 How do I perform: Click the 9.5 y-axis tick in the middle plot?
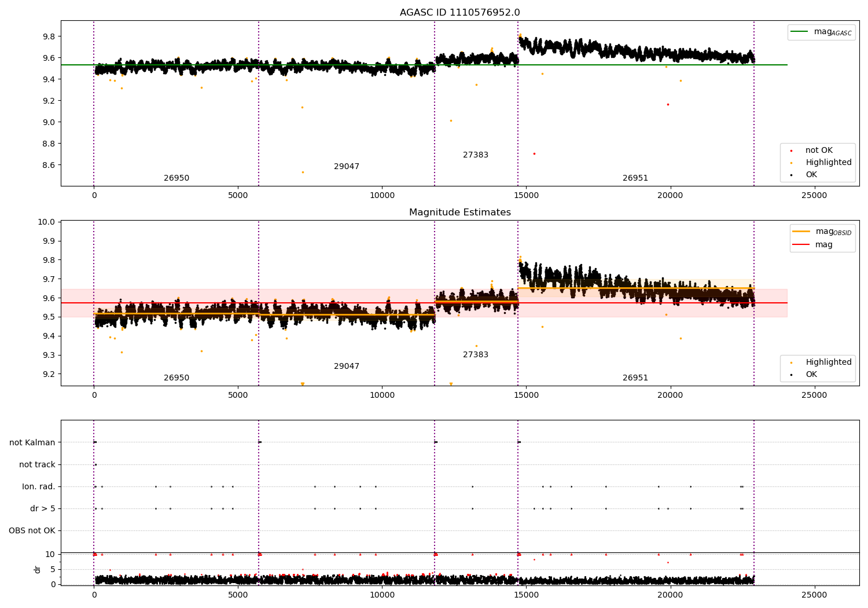48,317
